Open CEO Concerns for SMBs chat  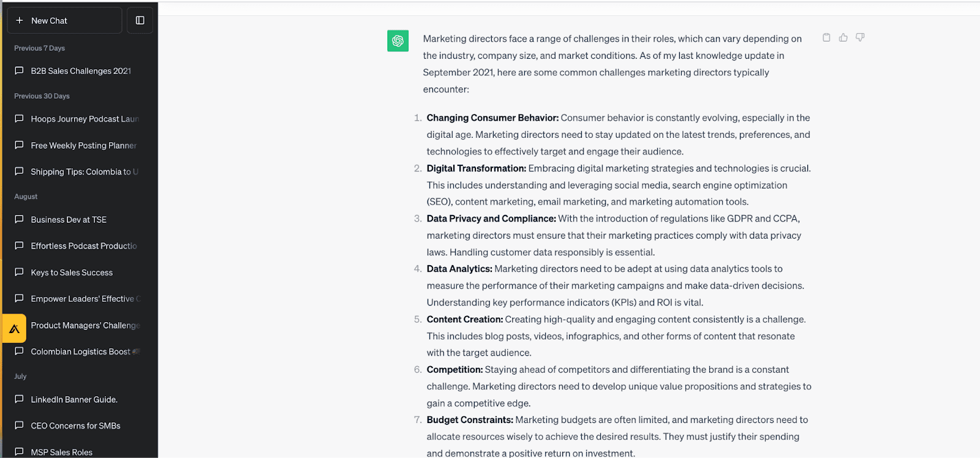[75, 426]
